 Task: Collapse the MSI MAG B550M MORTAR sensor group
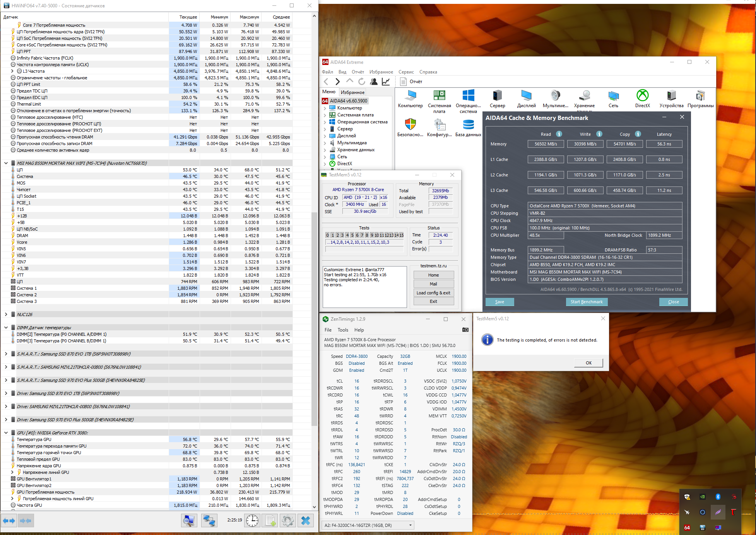click(x=6, y=163)
